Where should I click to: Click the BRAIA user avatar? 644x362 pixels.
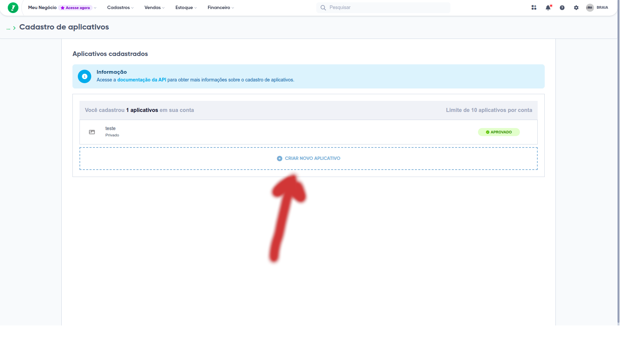click(x=590, y=8)
